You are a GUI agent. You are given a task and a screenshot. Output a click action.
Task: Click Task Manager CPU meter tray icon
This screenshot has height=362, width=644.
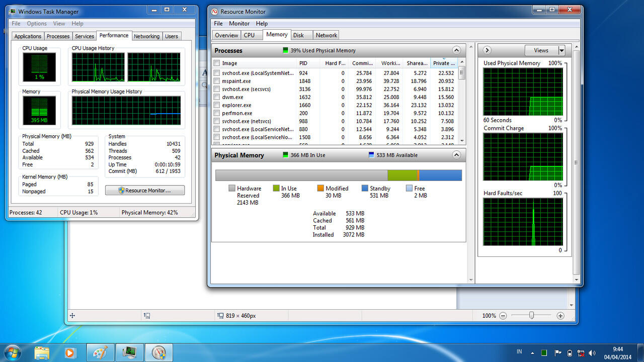point(544,353)
